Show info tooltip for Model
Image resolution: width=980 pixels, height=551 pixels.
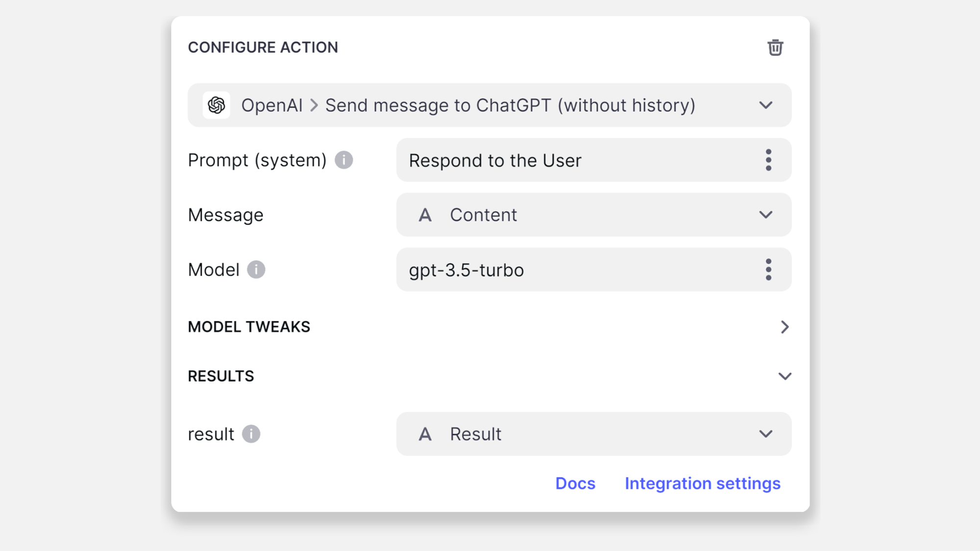(x=256, y=270)
